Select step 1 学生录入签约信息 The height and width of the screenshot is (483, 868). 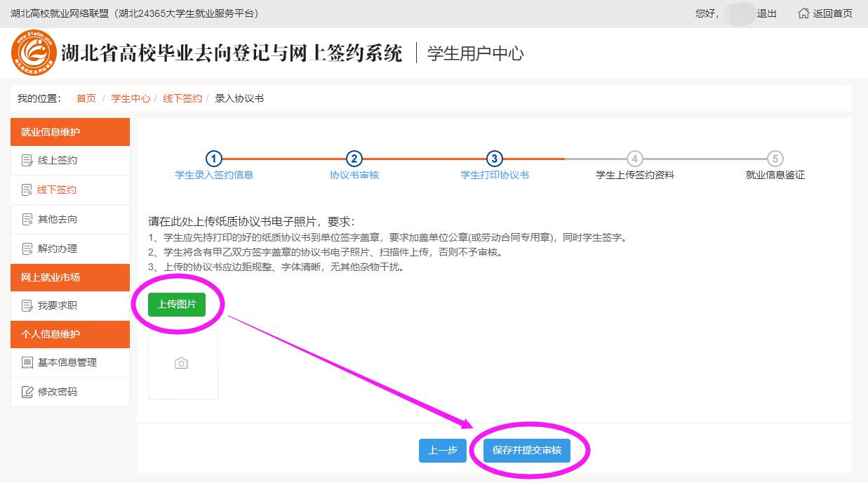(x=214, y=159)
